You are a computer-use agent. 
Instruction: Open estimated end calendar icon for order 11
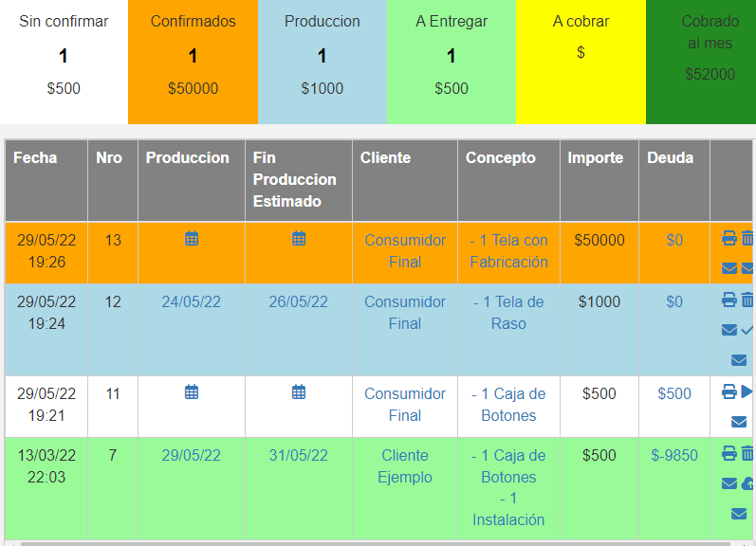click(299, 391)
